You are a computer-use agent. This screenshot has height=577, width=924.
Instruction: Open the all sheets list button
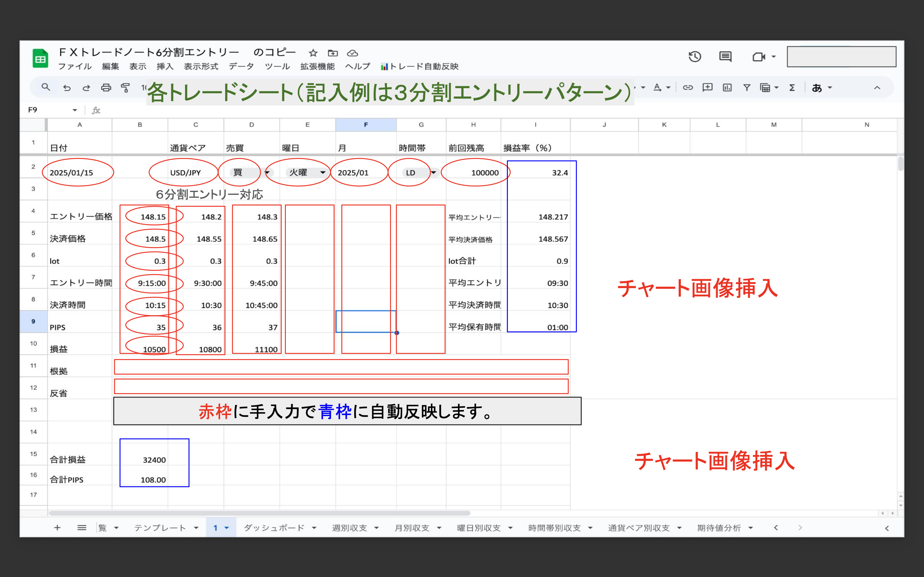pos(82,528)
